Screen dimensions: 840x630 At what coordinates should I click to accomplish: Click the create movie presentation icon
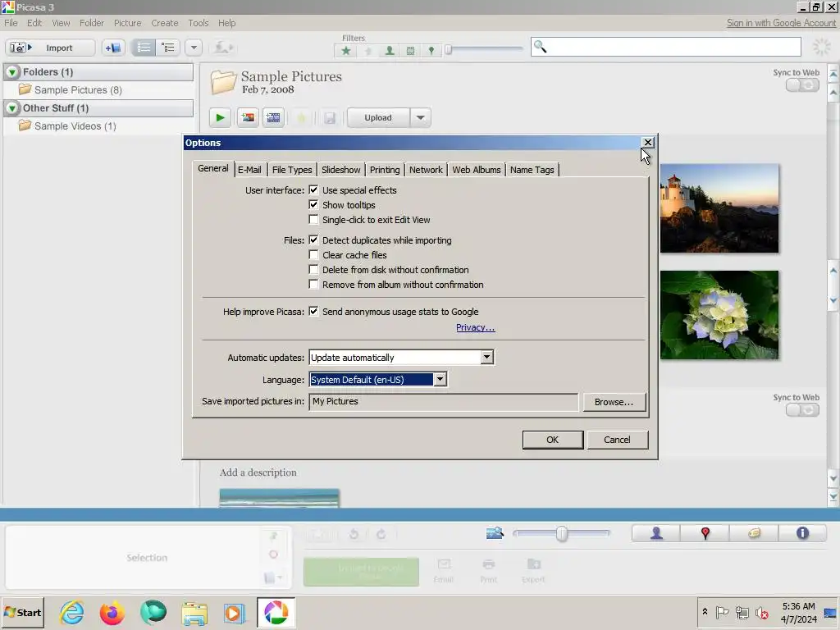pyautogui.click(x=273, y=118)
